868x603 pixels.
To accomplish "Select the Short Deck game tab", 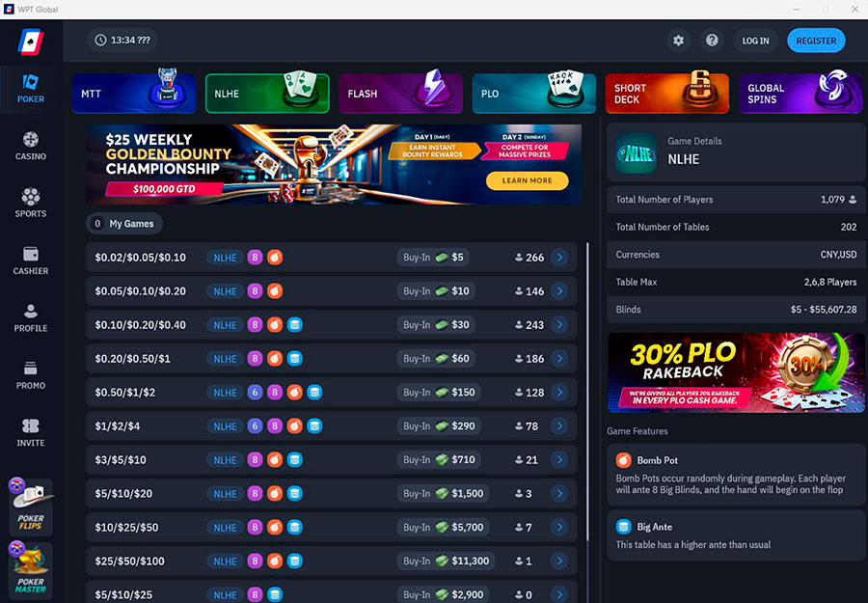I will tap(667, 94).
